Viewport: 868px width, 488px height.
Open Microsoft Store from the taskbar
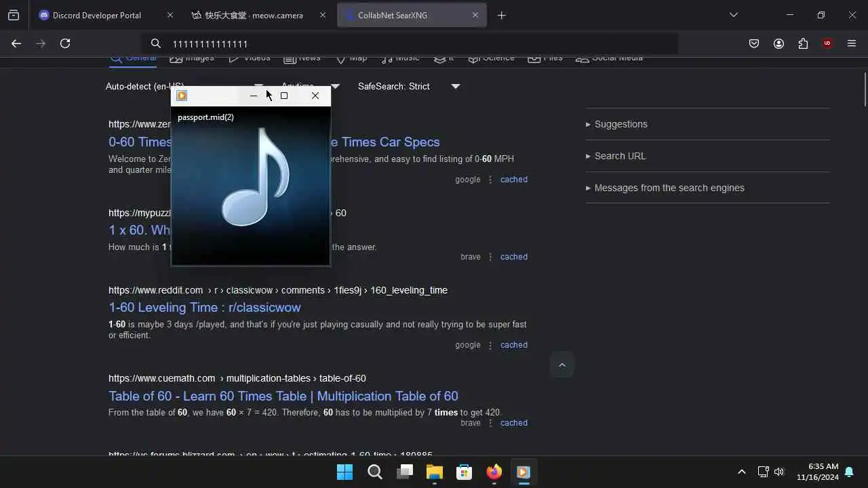465,472
